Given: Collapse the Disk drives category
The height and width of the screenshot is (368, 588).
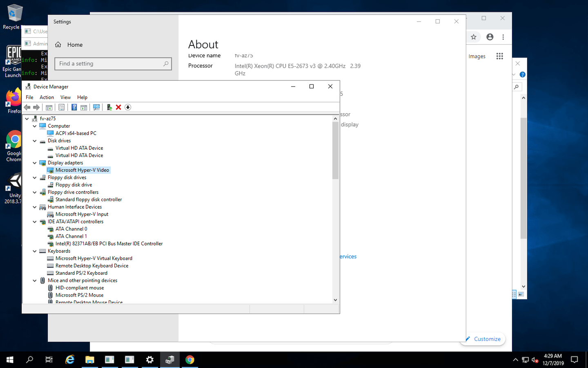Looking at the screenshot, I should [x=35, y=141].
